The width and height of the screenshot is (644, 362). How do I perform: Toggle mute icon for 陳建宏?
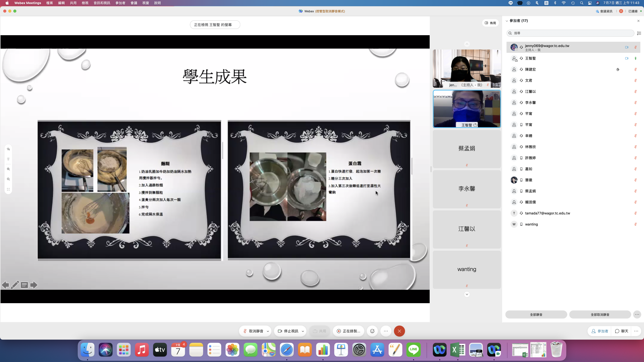pos(635,69)
